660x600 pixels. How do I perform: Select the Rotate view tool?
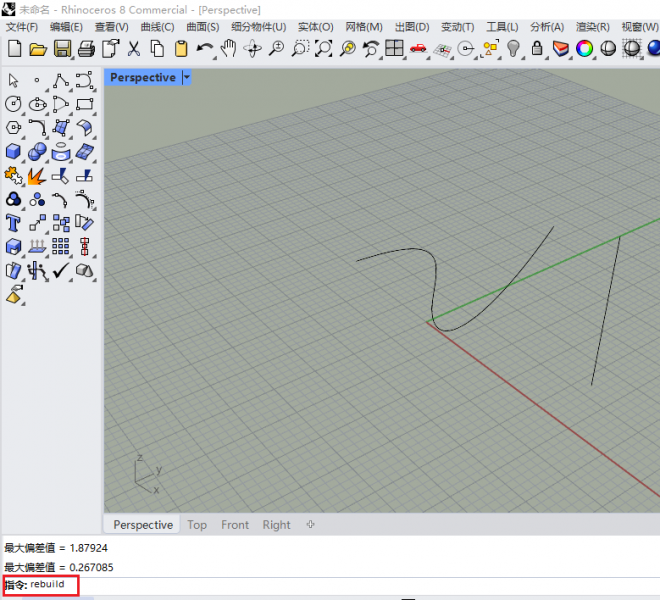[x=253, y=49]
